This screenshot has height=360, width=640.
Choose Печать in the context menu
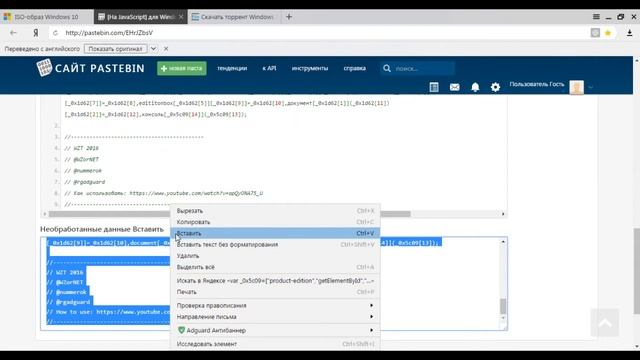tap(276, 292)
